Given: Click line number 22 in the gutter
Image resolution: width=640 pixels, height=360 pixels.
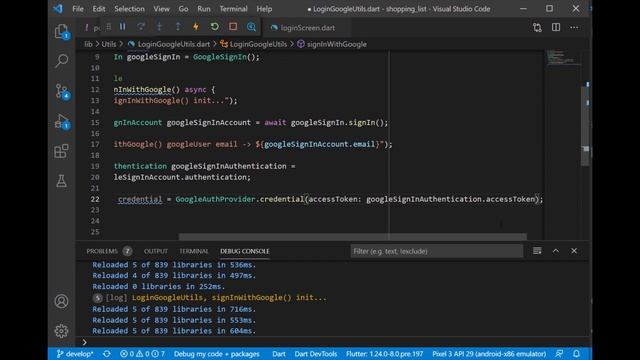Looking at the screenshot, I should pos(95,199).
